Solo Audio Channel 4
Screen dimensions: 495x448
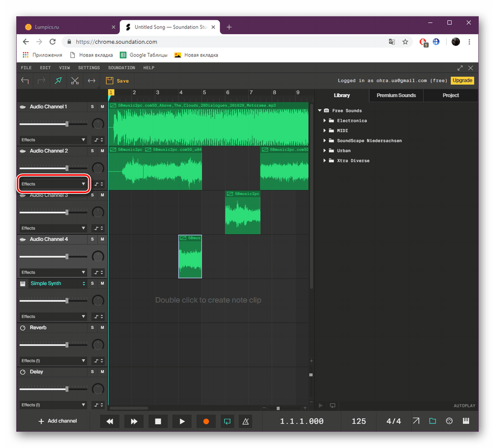tap(92, 239)
